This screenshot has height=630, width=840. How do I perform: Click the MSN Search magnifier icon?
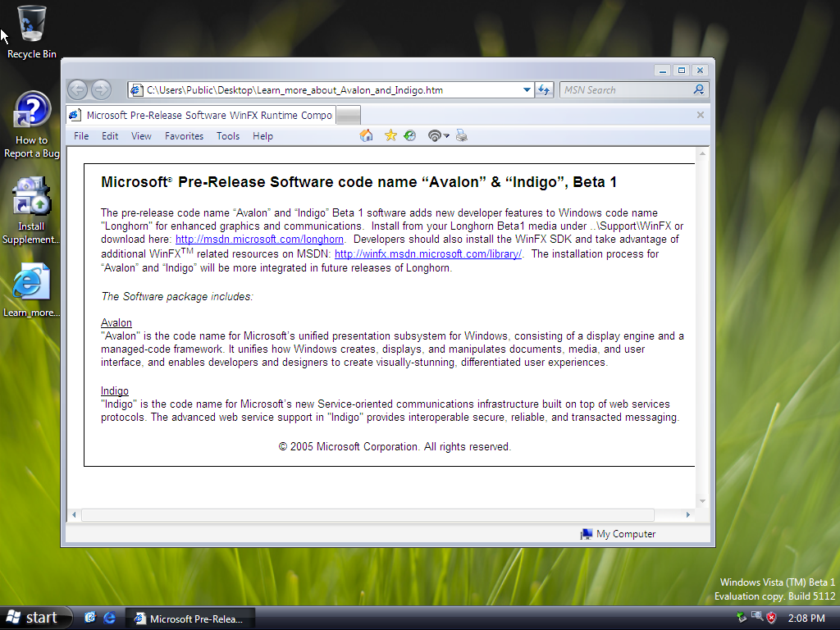click(699, 89)
